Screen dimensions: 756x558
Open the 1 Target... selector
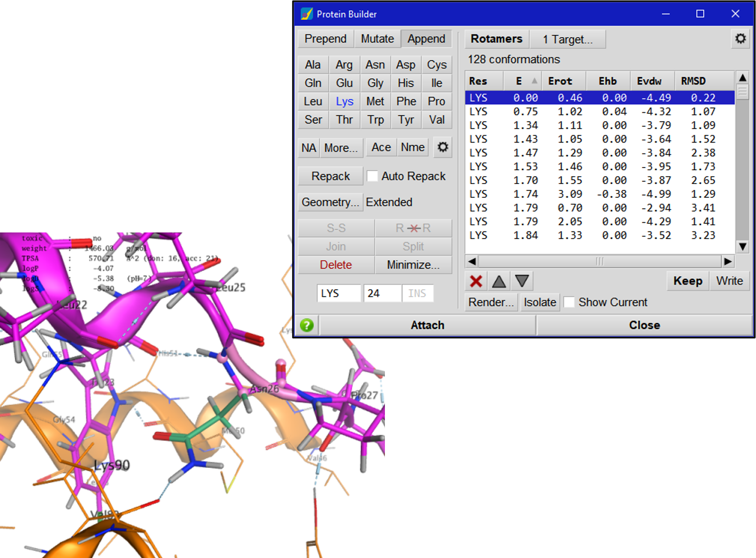568,39
